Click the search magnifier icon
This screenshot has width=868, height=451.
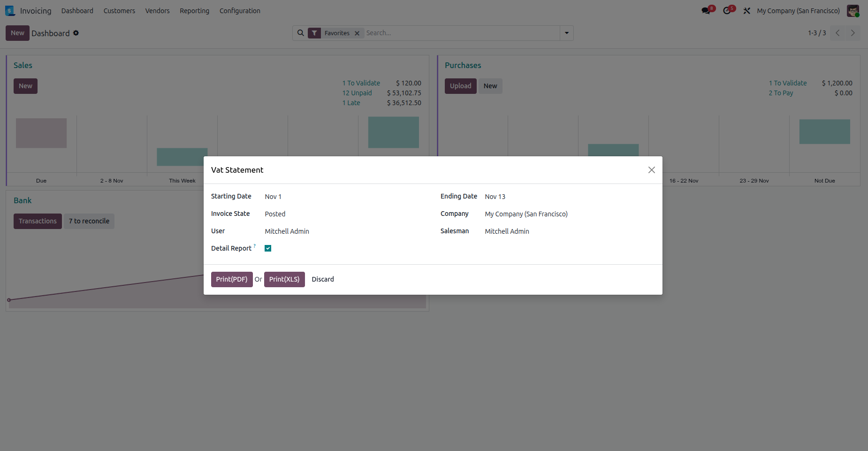point(300,33)
